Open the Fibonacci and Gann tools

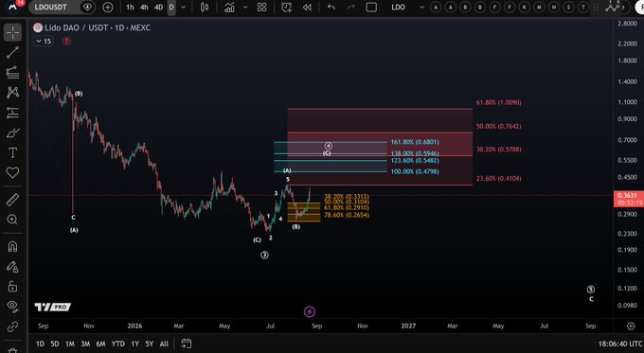click(x=12, y=72)
